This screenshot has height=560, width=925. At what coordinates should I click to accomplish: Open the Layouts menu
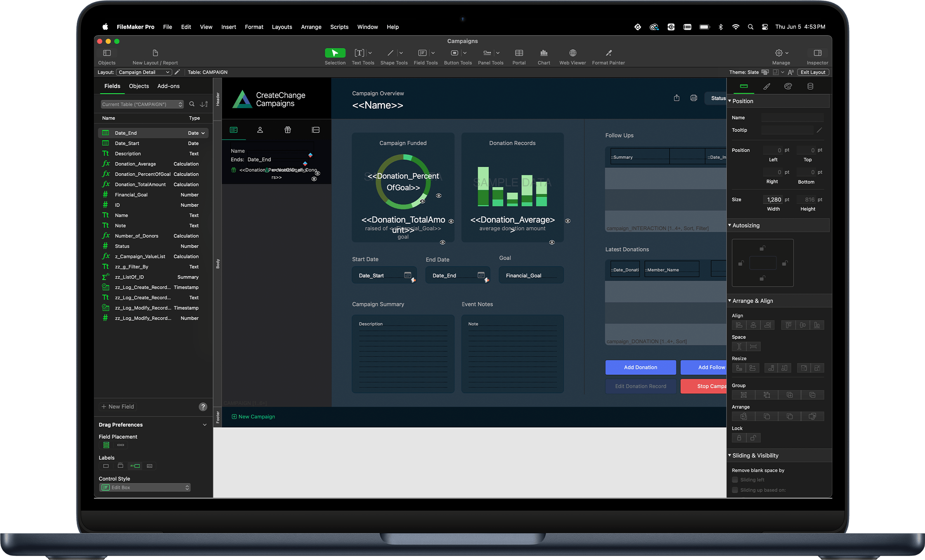(x=282, y=27)
